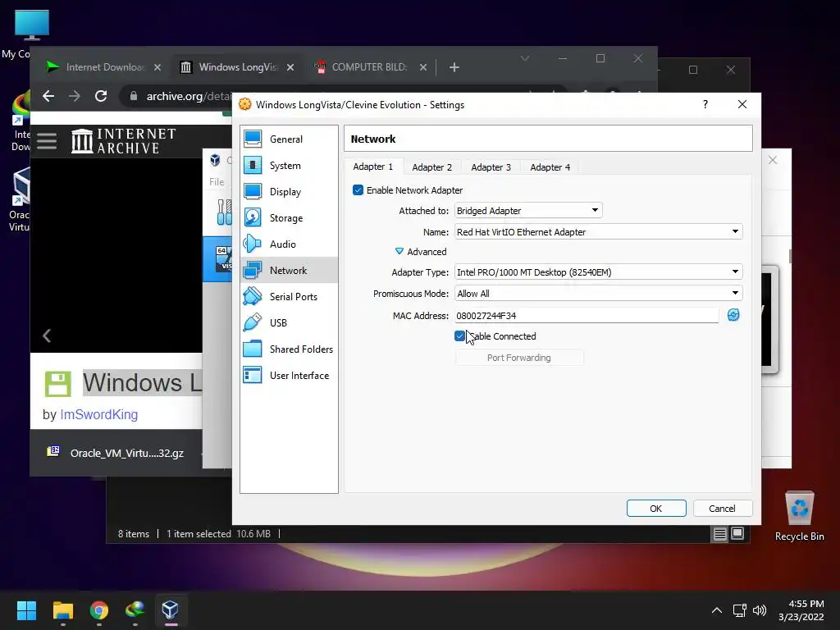Open the Display settings icon
Viewport: 840px width, 630px height.
pos(253,192)
